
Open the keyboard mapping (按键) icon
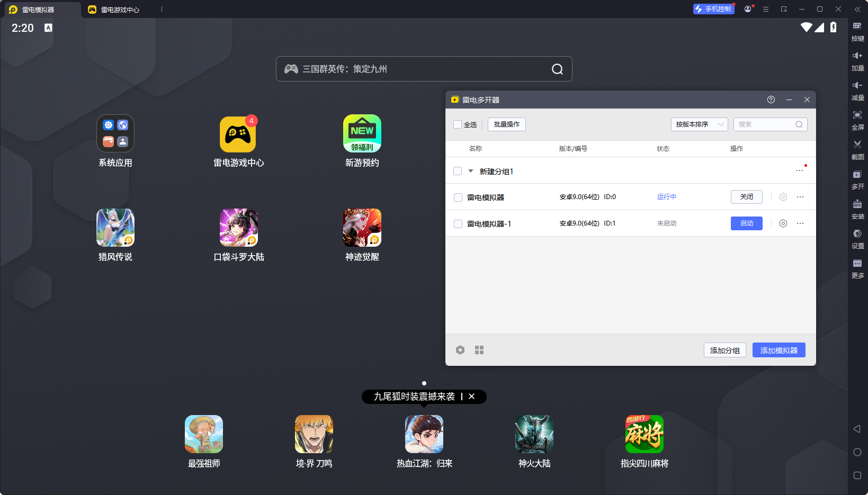(857, 26)
